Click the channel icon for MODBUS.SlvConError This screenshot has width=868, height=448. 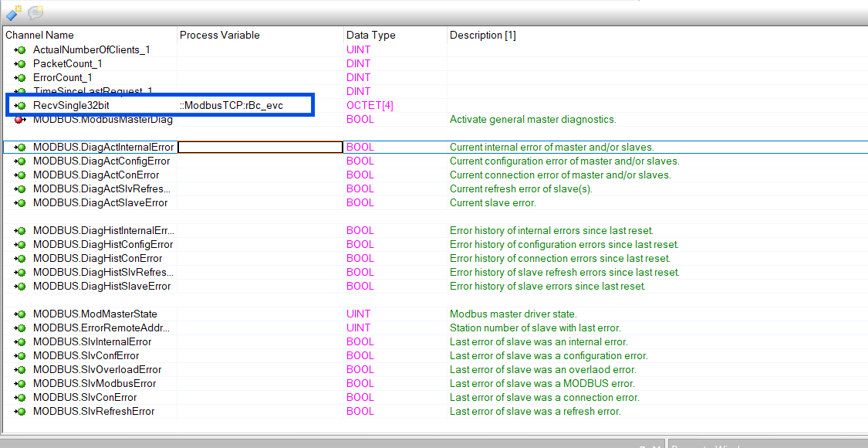[20, 398]
